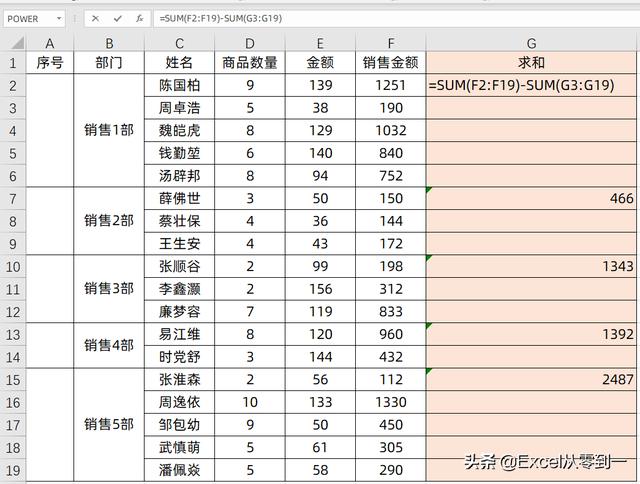
Task: Click the Name Box showing POWER
Action: click(26, 18)
